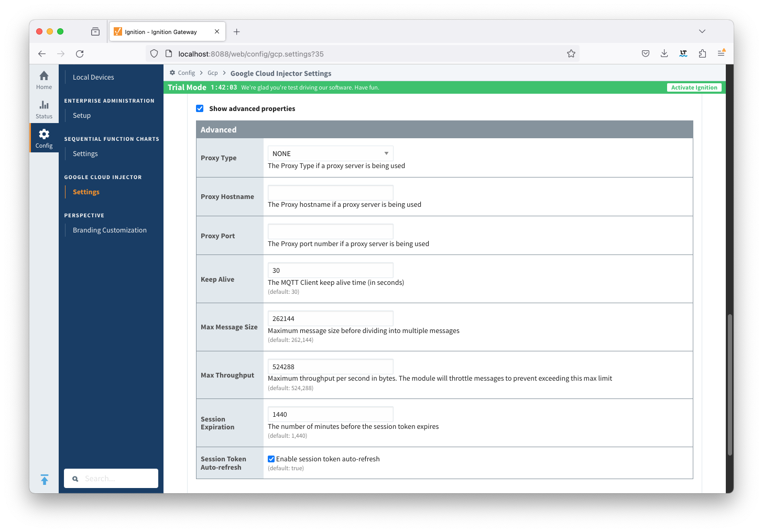Select Branding Customization in sidebar
The image size is (763, 532).
[110, 230]
